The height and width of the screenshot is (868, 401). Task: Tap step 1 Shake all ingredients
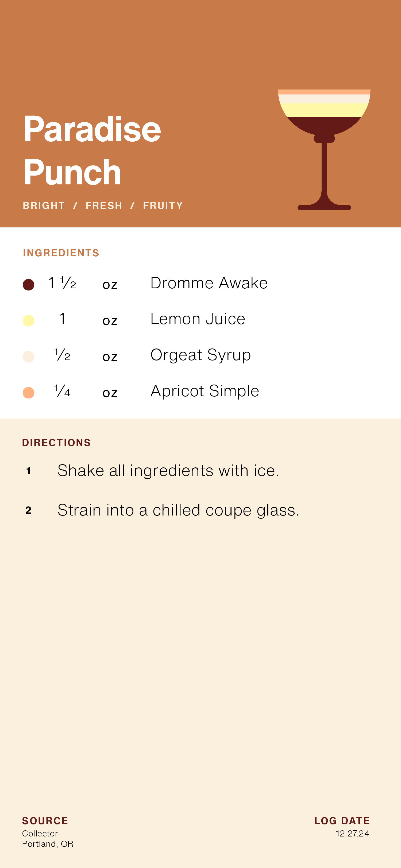(x=168, y=471)
